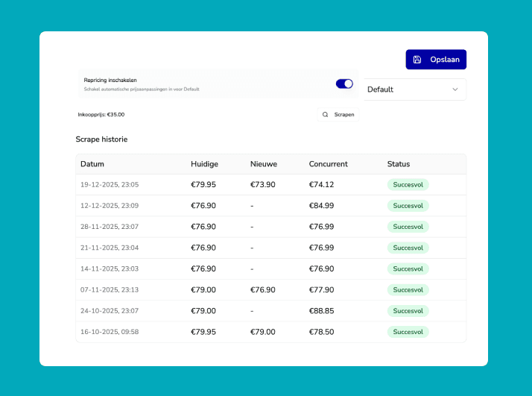Screen dimensions: 532x396
Task: Open the Default dropdown
Action: pyautogui.click(x=415, y=89)
